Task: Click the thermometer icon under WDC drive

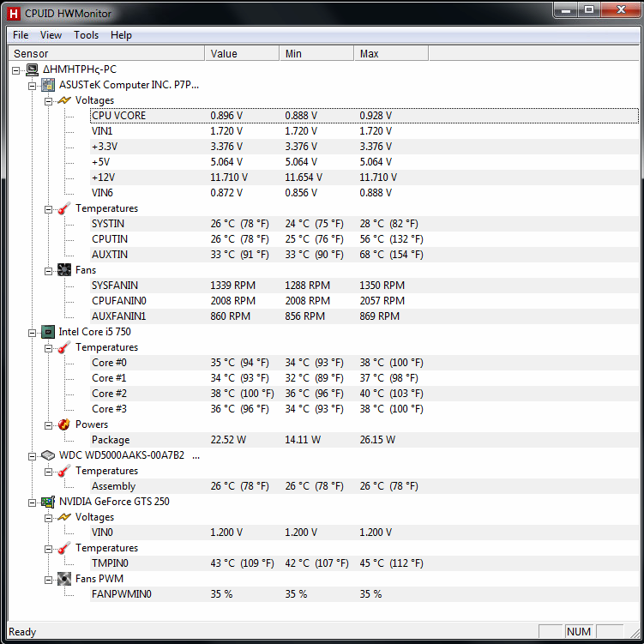Action: click(x=64, y=471)
